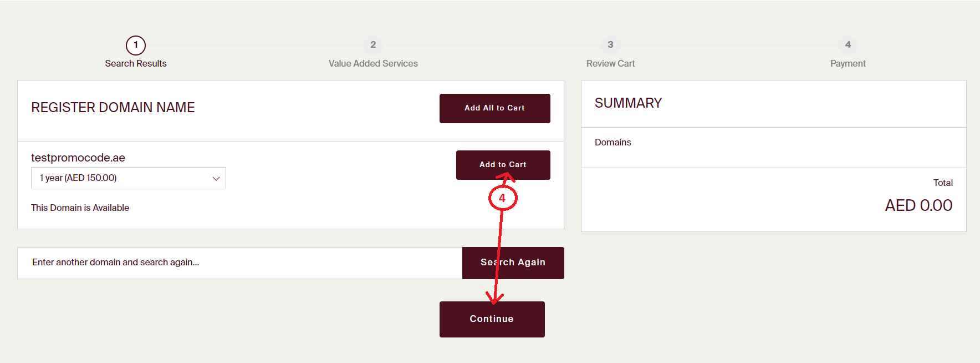Click the red annotated circle number 4

coord(502,198)
